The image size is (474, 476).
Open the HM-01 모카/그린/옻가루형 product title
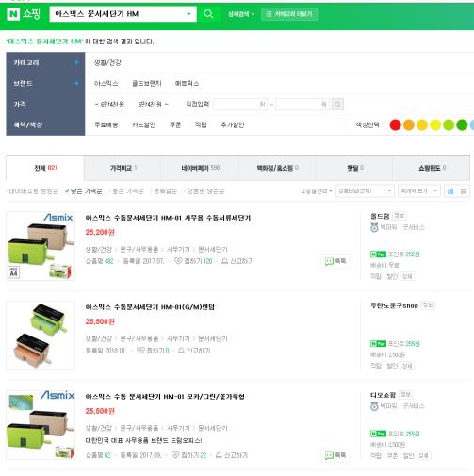point(165,397)
